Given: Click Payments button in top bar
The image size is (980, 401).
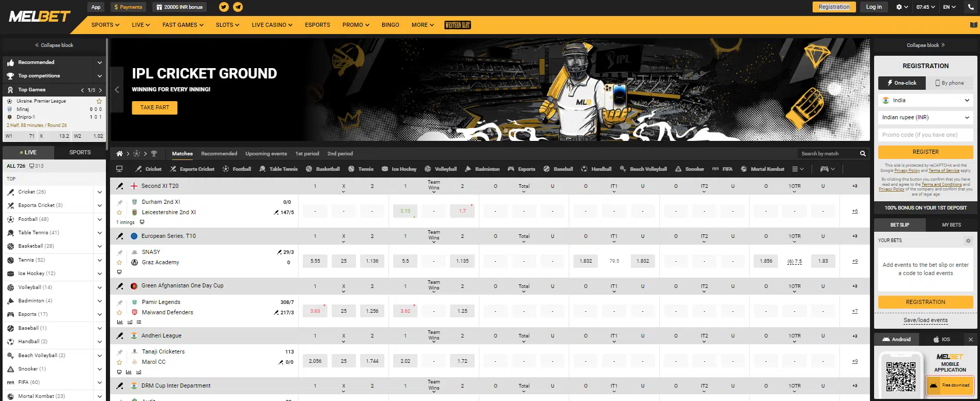Looking at the screenshot, I should tap(129, 7).
